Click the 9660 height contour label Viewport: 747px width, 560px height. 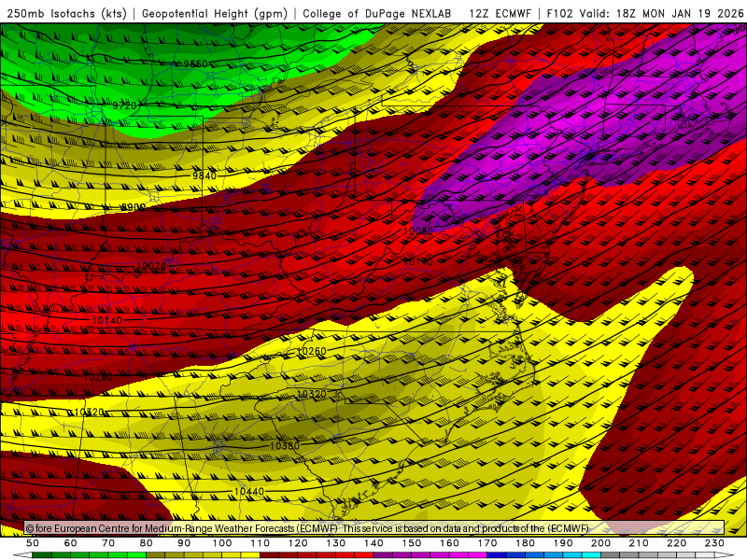[196, 63]
